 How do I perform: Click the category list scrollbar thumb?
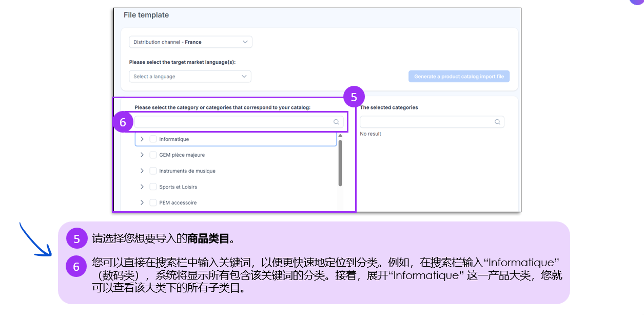click(340, 162)
